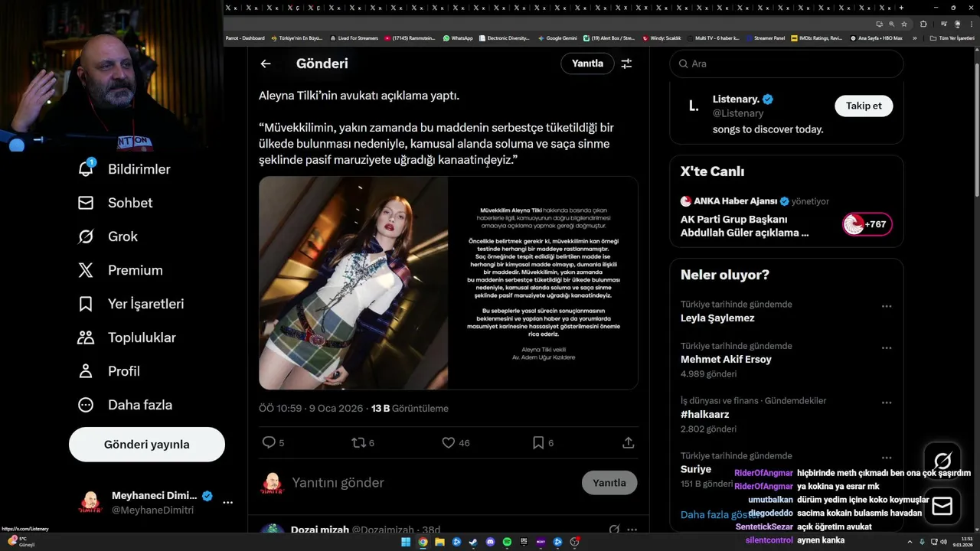Open the Leyla Şaylemez trend

click(717, 318)
